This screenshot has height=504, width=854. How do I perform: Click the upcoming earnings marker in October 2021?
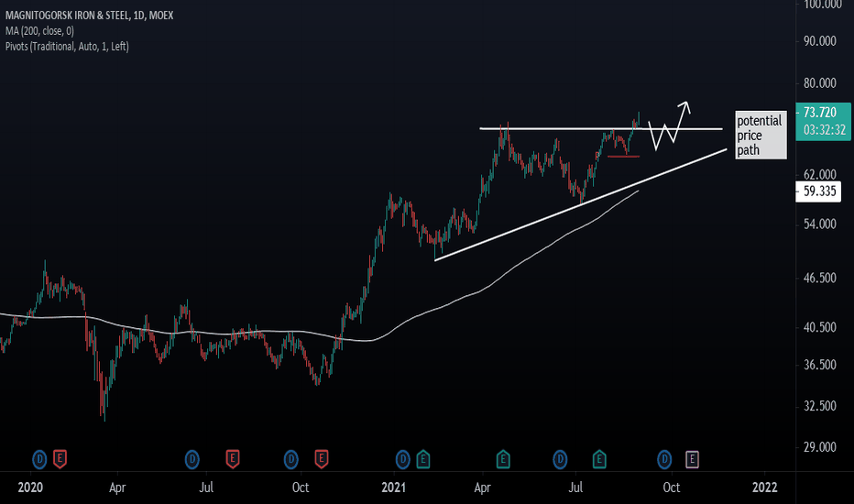[692, 459]
